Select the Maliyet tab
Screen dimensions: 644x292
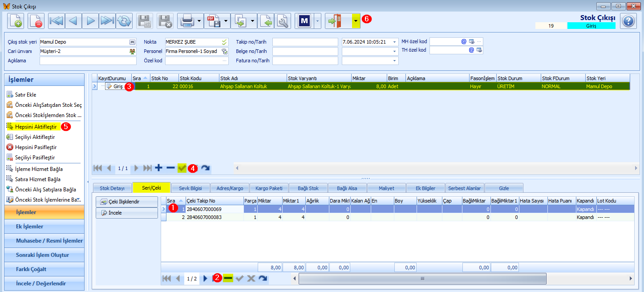pyautogui.click(x=386, y=188)
